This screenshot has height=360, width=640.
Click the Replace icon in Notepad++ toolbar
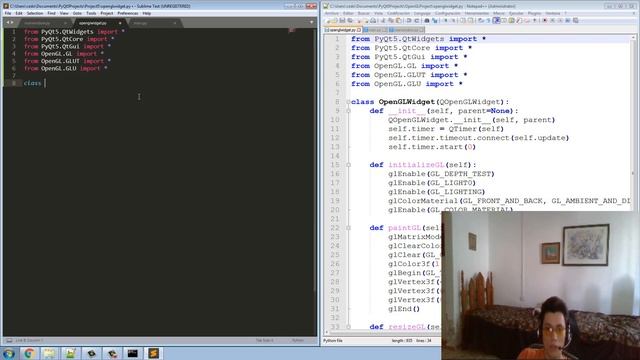[435, 20]
